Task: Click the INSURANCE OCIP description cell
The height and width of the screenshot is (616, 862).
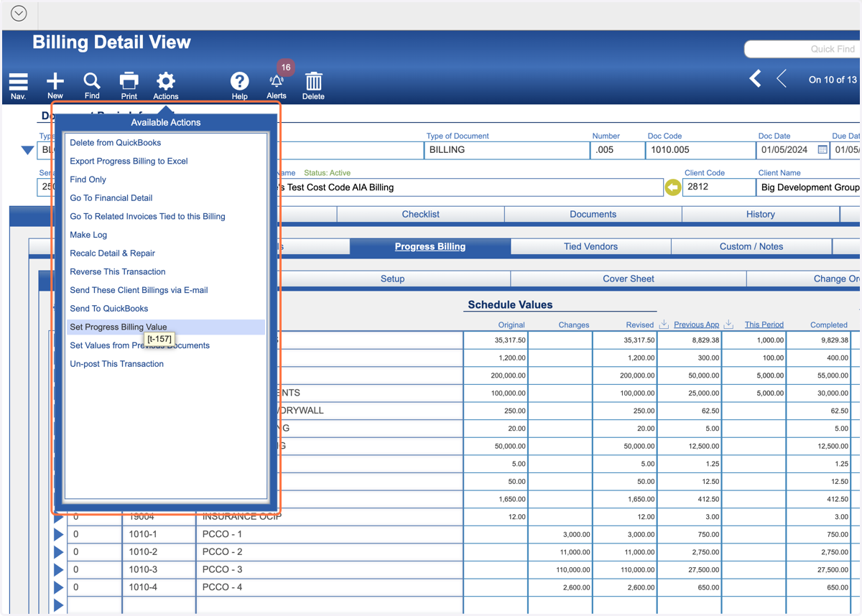Action: (x=330, y=517)
